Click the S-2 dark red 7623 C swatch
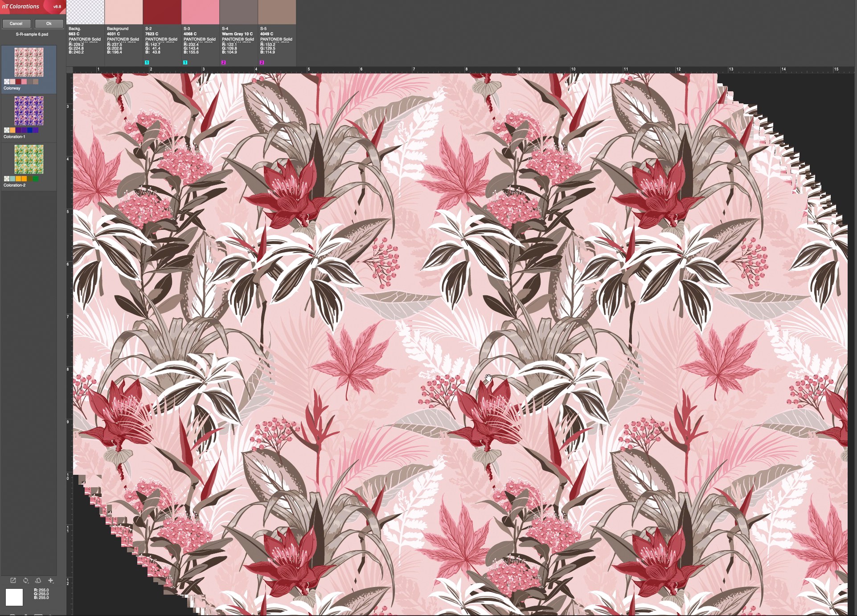 [162, 12]
